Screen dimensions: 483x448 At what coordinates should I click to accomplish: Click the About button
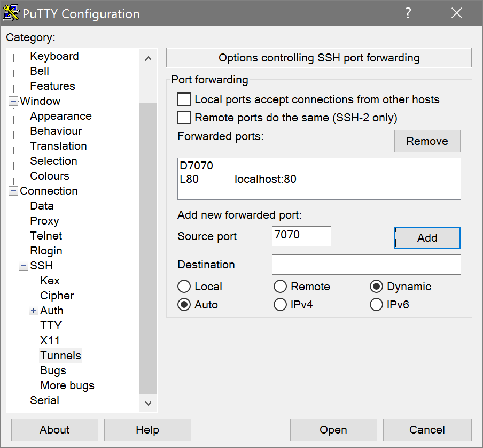point(54,430)
